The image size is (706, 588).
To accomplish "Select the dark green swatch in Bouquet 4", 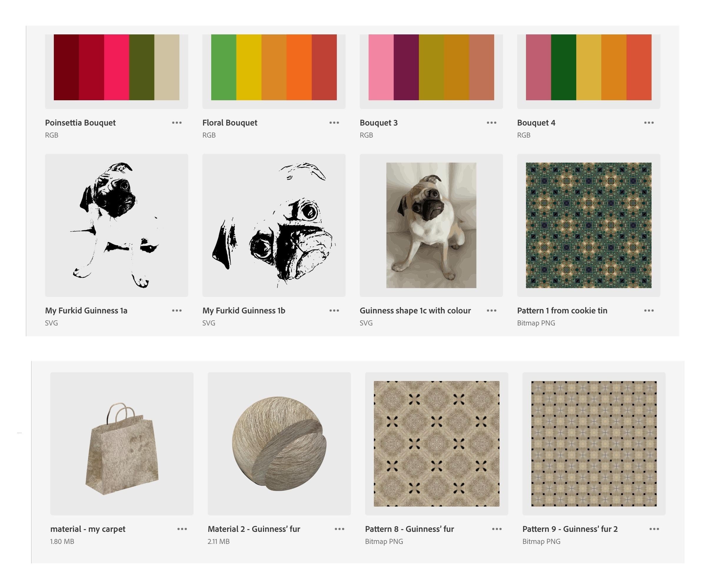I will pos(563,67).
